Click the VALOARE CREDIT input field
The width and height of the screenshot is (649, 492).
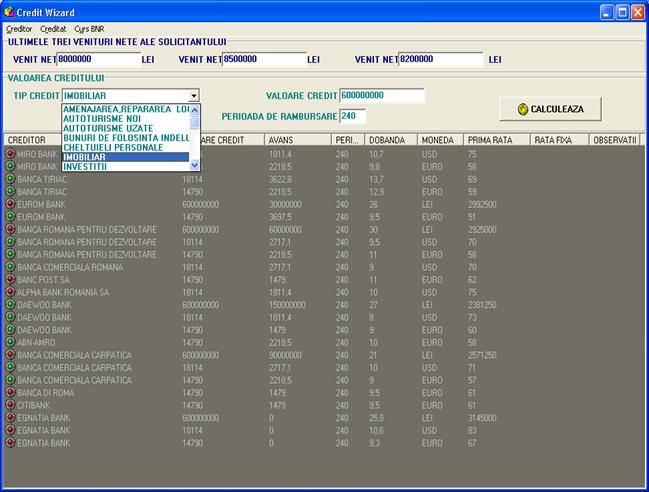pos(382,95)
